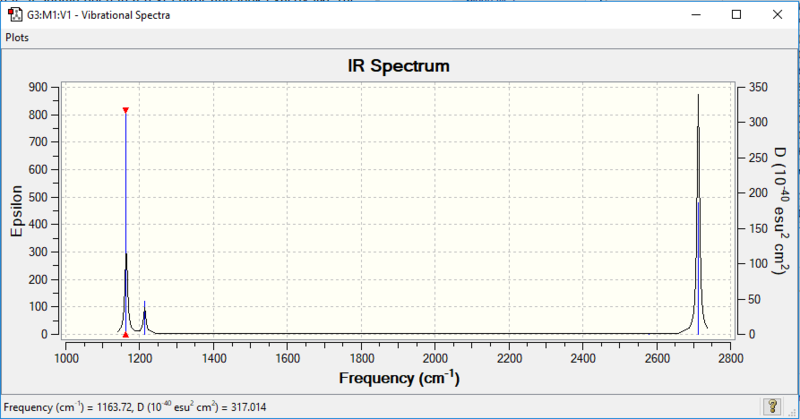
Task: Select the blue peak line near 1215 cm-1
Action: [x=144, y=317]
